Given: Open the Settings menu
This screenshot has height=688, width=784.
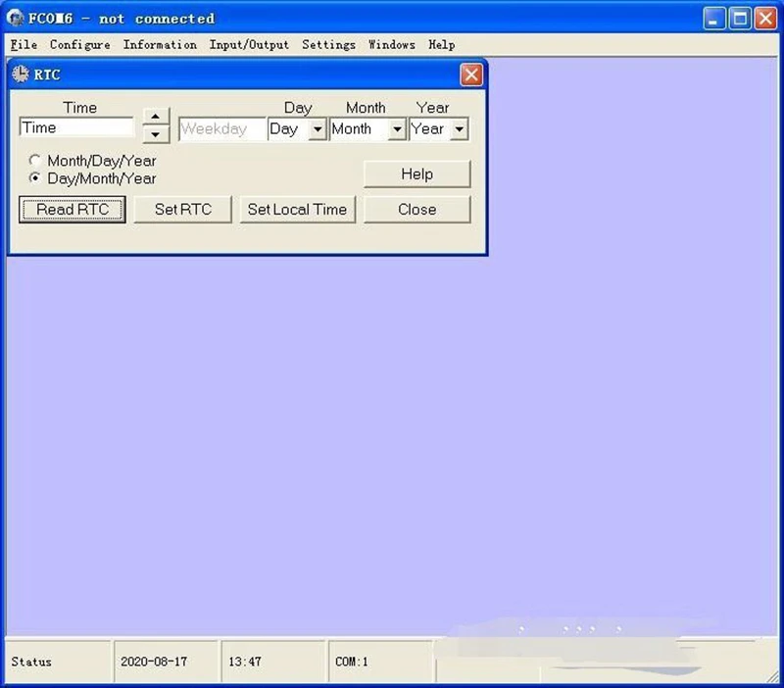Looking at the screenshot, I should 328,44.
